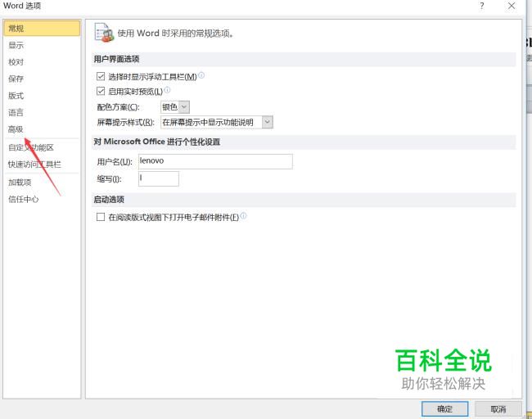Open the 校对 category
Image resolution: width=532 pixels, height=419 pixels.
(x=16, y=62)
